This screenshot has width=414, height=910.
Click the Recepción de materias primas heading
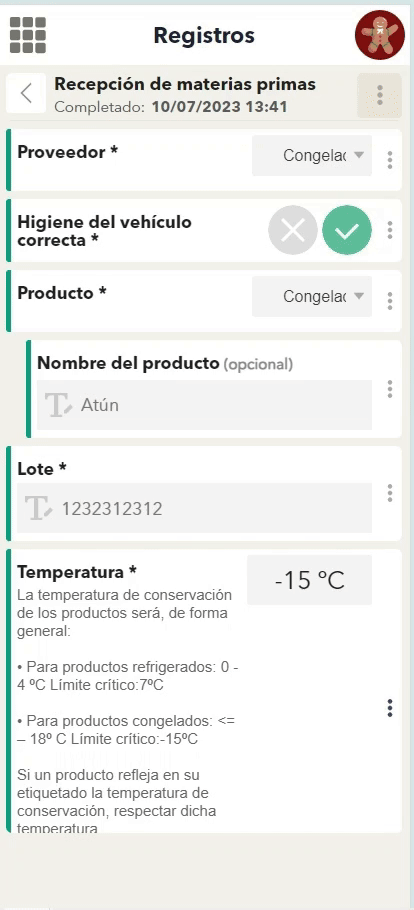(185, 84)
